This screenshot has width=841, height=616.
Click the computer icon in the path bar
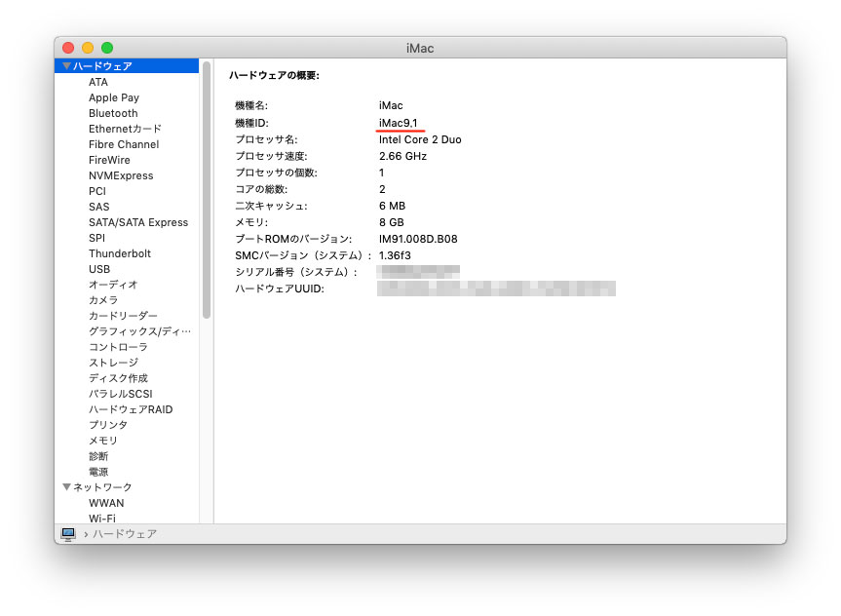click(x=68, y=534)
